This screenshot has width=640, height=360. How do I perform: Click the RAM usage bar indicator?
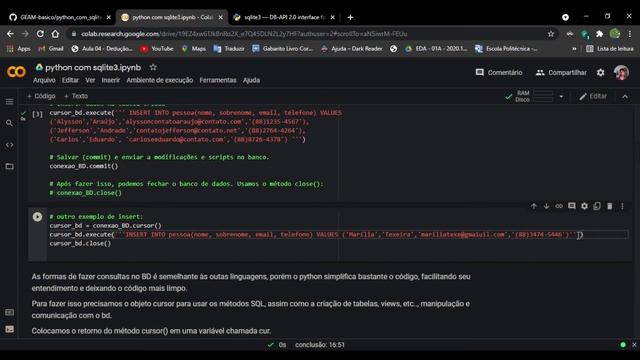pyautogui.click(x=543, y=93)
